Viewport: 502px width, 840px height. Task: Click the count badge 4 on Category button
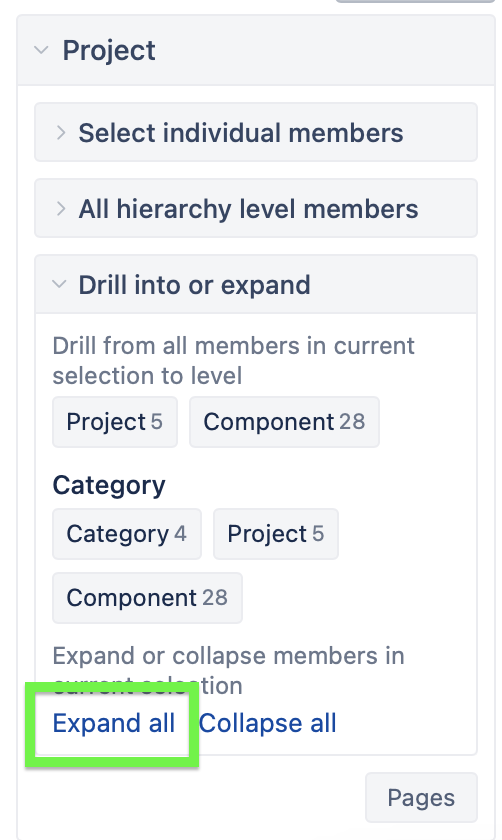point(180,534)
